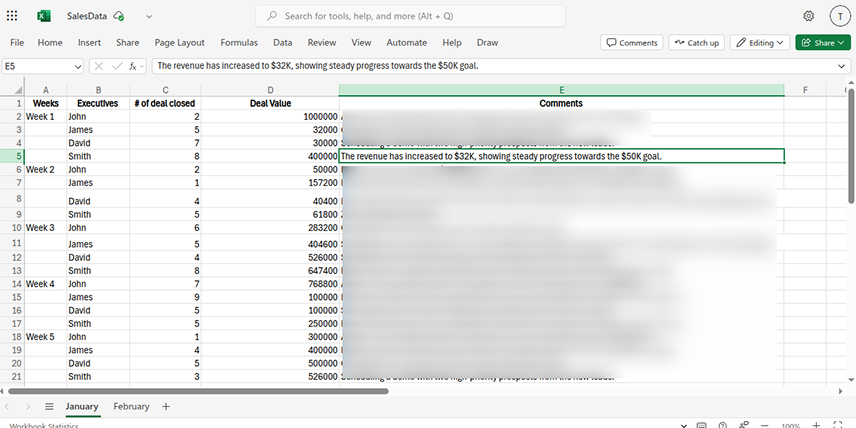Click the cloud saved status icon
This screenshot has height=428, width=856.
[x=118, y=16]
